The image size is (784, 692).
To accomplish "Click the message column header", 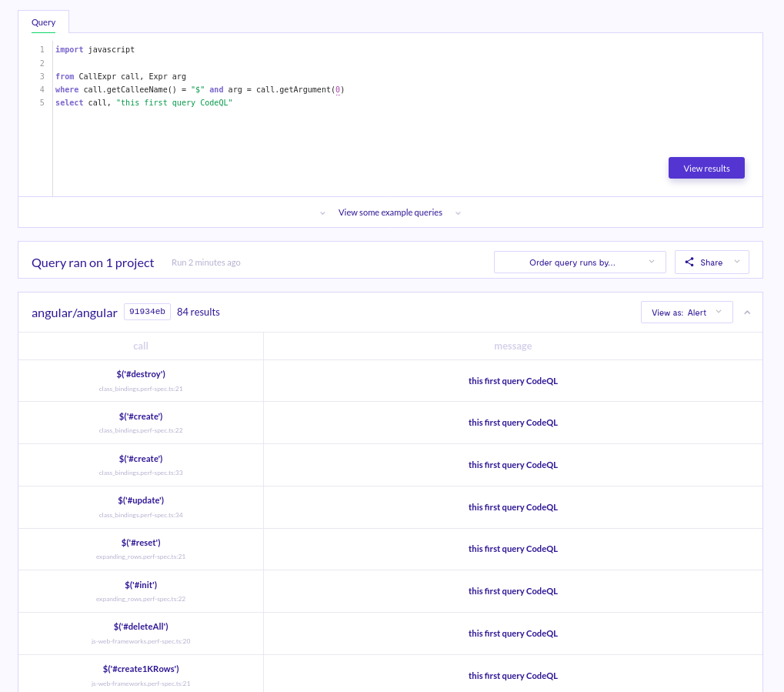I will tap(512, 346).
